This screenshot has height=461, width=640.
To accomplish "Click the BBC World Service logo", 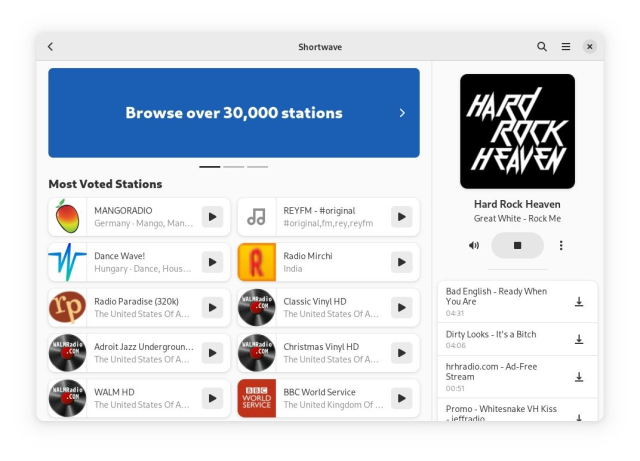I will click(257, 398).
